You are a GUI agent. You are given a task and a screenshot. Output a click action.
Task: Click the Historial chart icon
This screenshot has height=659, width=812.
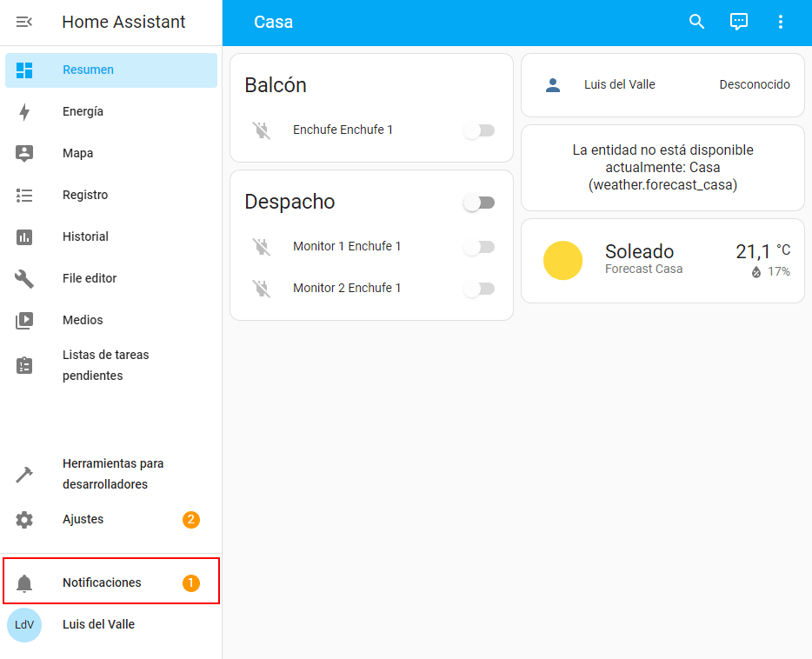(x=24, y=236)
